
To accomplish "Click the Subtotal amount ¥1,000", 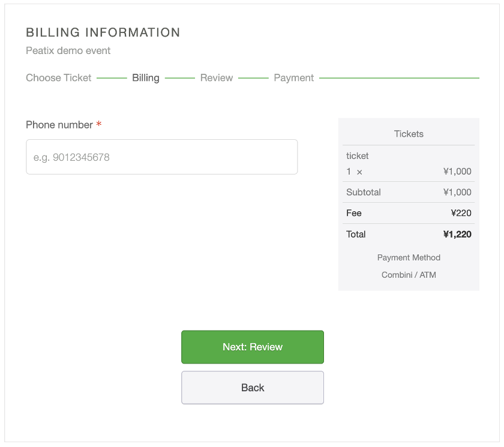I will point(457,193).
